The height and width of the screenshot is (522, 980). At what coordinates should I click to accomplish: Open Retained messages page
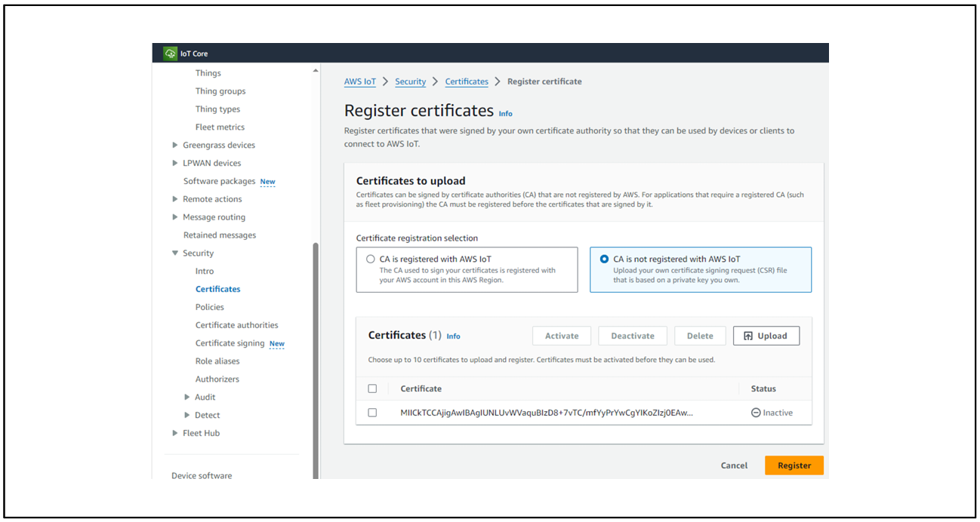coord(220,235)
